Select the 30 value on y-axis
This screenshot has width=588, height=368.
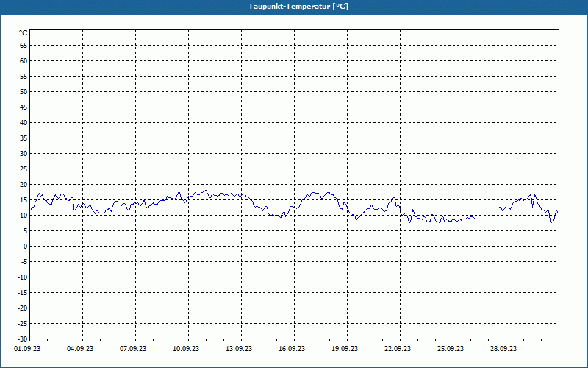coord(24,153)
